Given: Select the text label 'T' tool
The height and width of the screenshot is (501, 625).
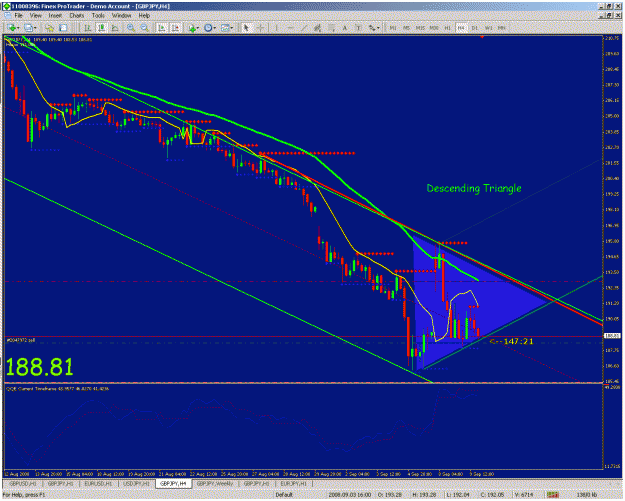Looking at the screenshot, I should 358,28.
